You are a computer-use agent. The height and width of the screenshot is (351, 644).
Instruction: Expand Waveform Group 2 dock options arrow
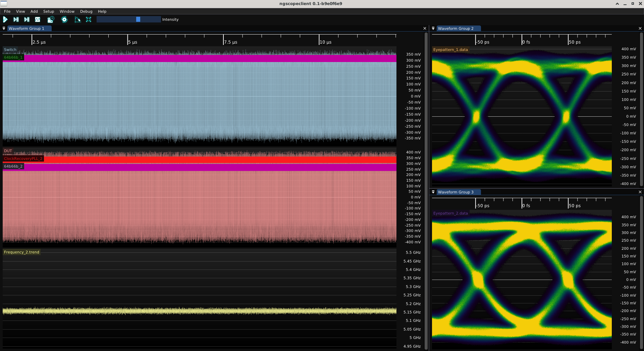pyautogui.click(x=433, y=28)
